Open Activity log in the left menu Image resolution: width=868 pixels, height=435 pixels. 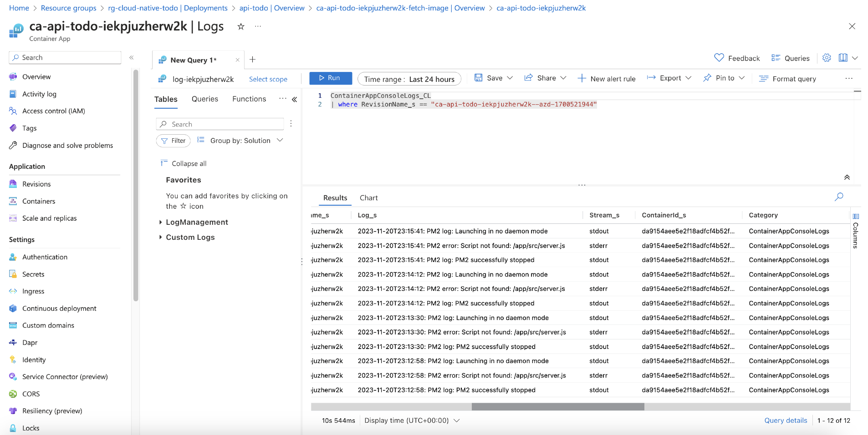(39, 94)
